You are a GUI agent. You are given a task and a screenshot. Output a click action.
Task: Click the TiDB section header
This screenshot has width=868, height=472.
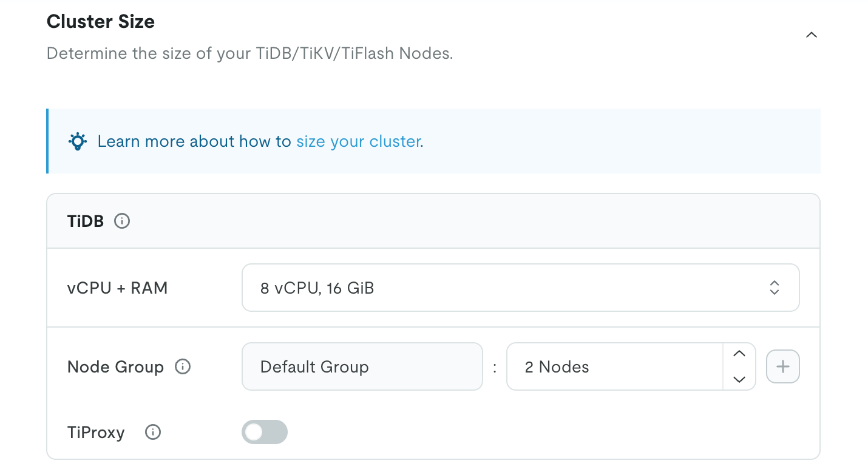click(x=85, y=221)
